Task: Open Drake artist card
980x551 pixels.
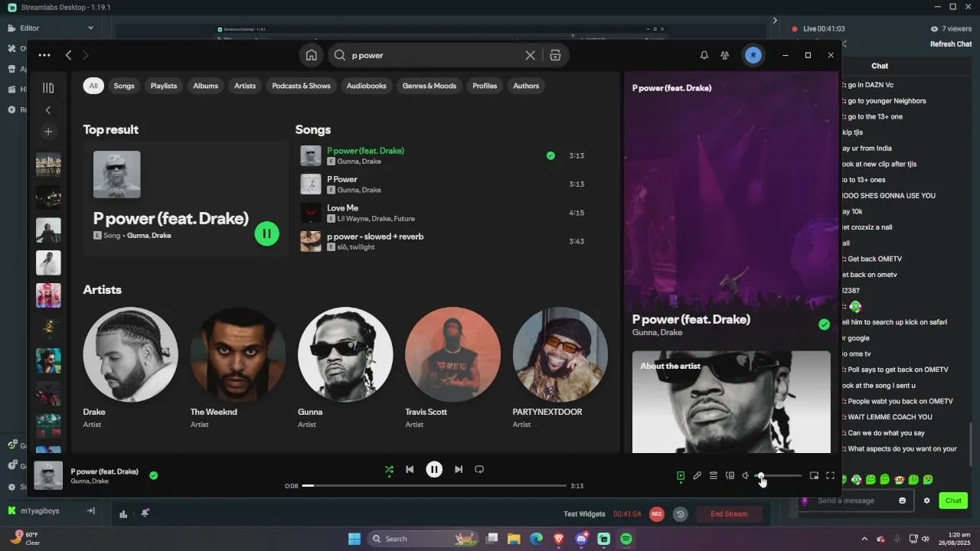Action: point(131,368)
